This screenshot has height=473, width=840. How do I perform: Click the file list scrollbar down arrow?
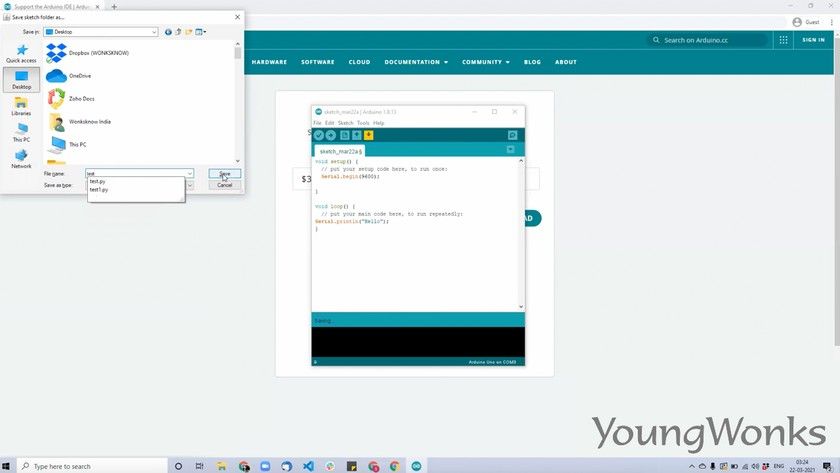coord(238,161)
